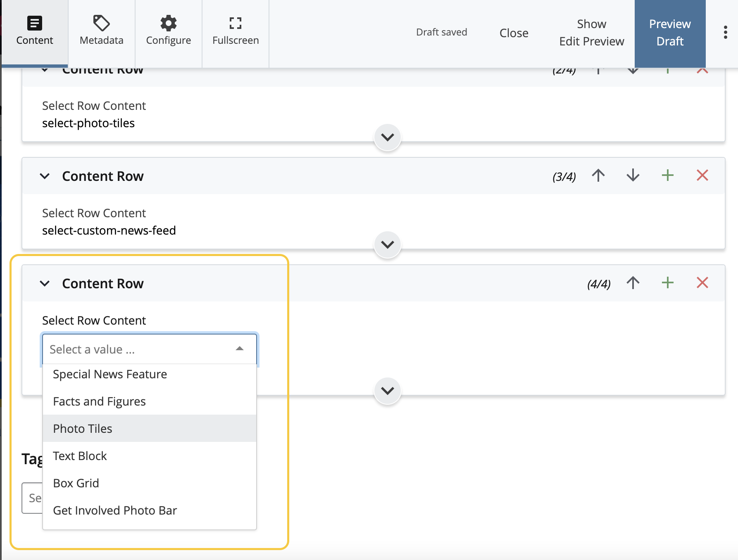Open the Metadata tab
The width and height of the screenshot is (738, 560).
coord(102,33)
